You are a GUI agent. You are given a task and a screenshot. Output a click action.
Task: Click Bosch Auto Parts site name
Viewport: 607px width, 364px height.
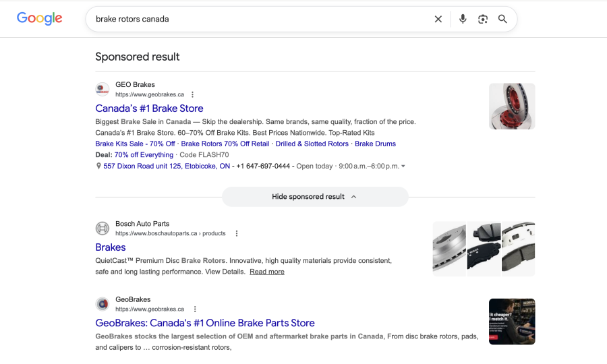142,224
